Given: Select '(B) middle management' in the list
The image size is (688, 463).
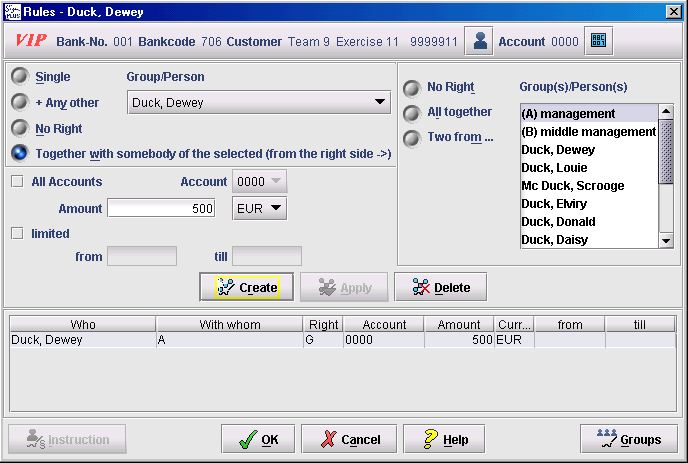Looking at the screenshot, I should pyautogui.click(x=588, y=132).
